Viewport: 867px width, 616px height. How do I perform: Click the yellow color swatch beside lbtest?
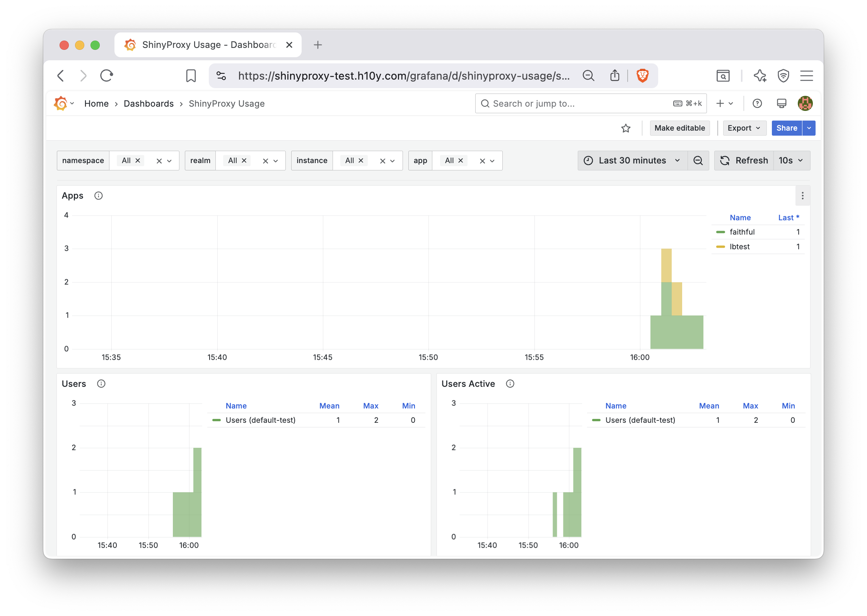pos(720,246)
